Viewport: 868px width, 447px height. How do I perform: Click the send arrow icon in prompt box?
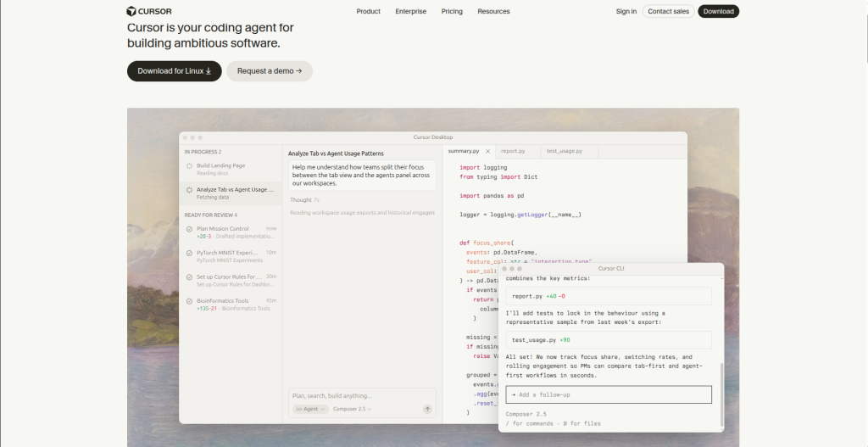(427, 410)
